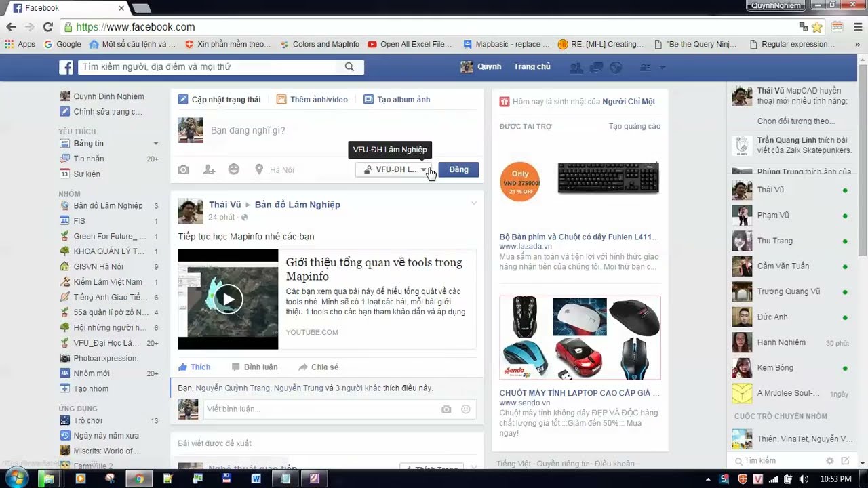Click the tag people icon in composer
868x488 pixels.
(x=209, y=169)
